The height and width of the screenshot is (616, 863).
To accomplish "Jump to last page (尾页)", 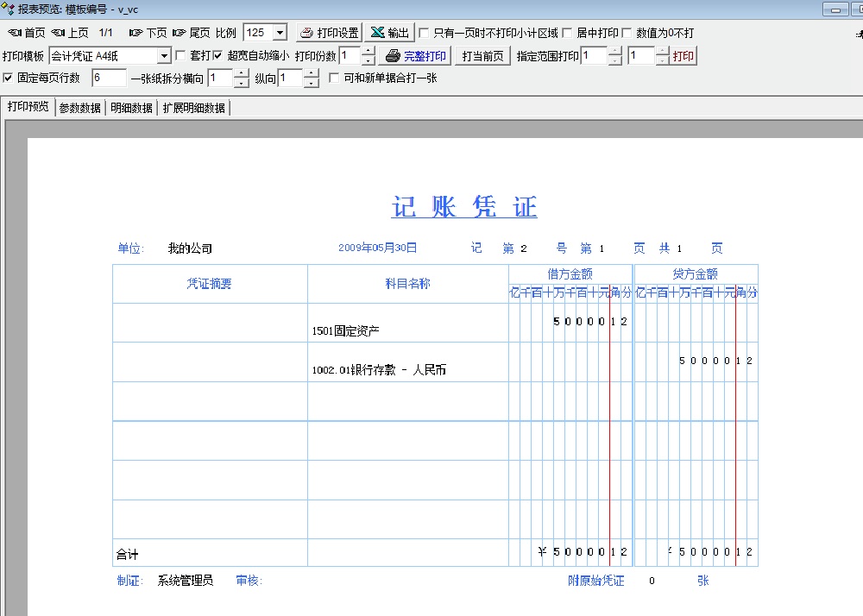I will tap(191, 33).
